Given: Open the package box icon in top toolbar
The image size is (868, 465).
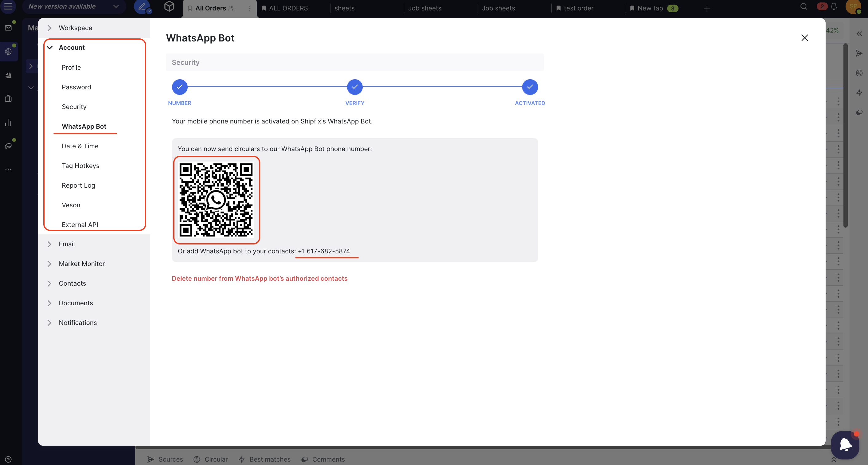Looking at the screenshot, I should (x=169, y=6).
